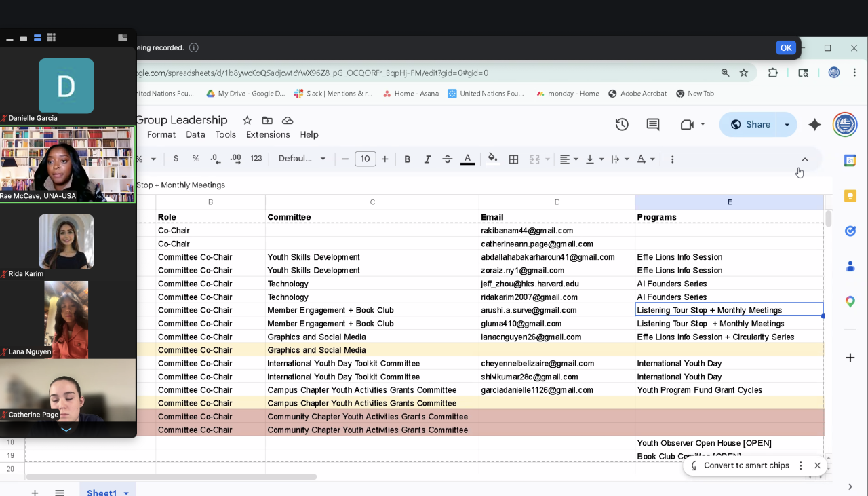The height and width of the screenshot is (496, 868).
Task: Click OK on recording notification
Action: [785, 47]
